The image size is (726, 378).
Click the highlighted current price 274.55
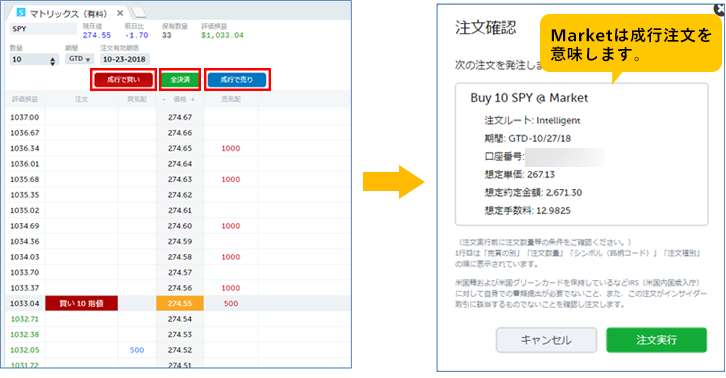[180, 303]
